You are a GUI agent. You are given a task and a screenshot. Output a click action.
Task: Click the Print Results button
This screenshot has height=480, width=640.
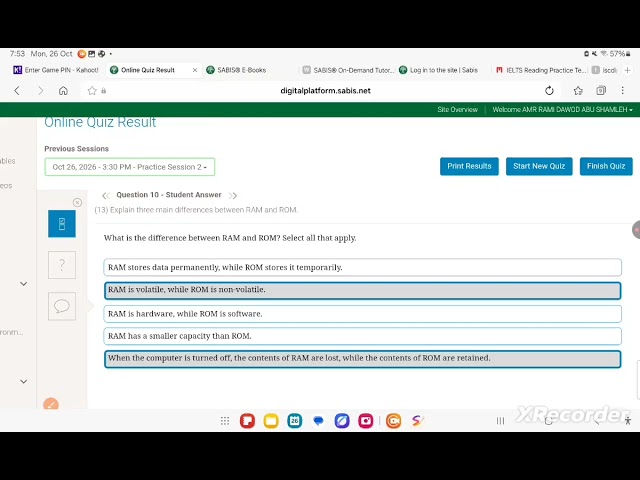pos(469,166)
